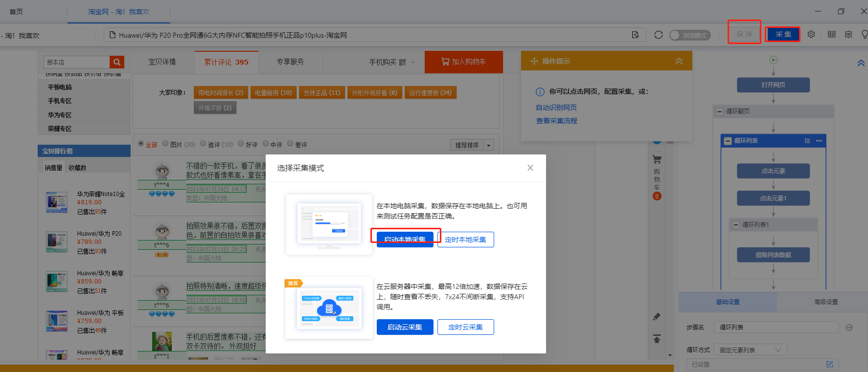Click the API icon beside 步骤名 field

(849, 328)
